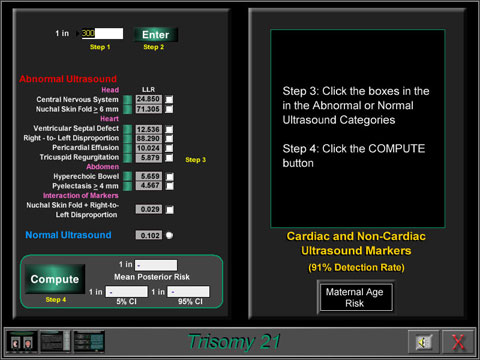This screenshot has width=480, height=360.
Task: Click the Compute button
Action: point(55,279)
